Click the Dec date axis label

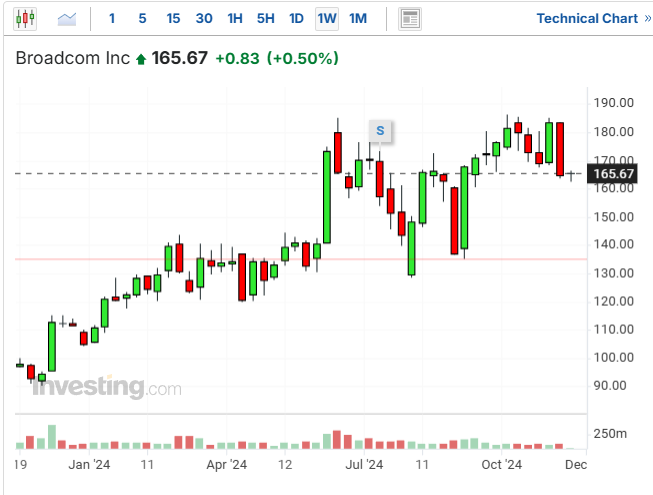576,465
